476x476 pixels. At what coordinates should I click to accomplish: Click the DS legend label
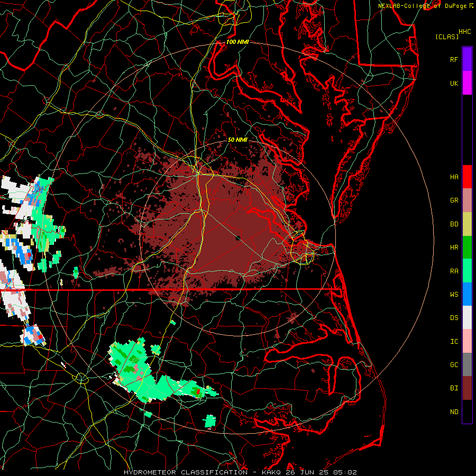[x=454, y=318]
